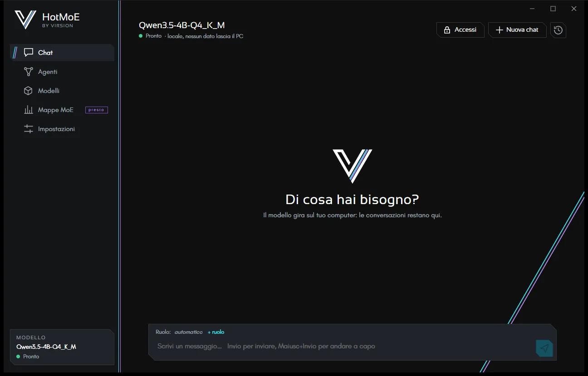Click 'Di cosa hai bisogno?' heading

(x=352, y=200)
